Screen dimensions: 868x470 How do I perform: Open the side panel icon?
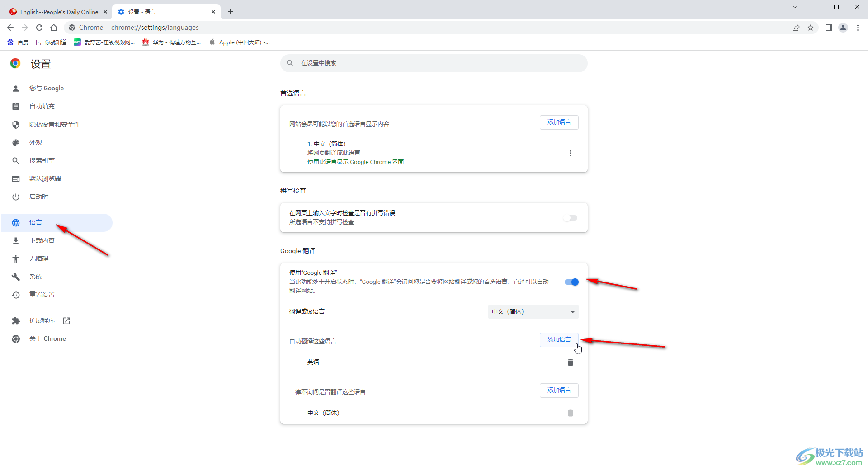(828, 28)
